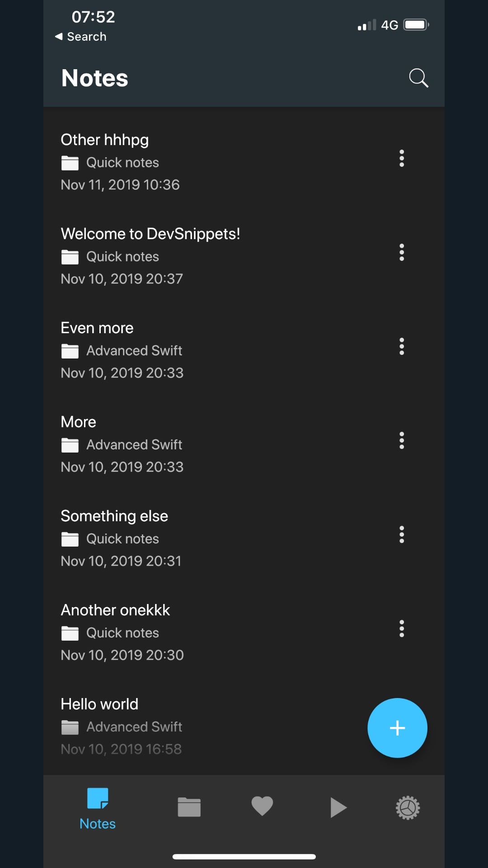Open the Hello world note

[x=100, y=704]
